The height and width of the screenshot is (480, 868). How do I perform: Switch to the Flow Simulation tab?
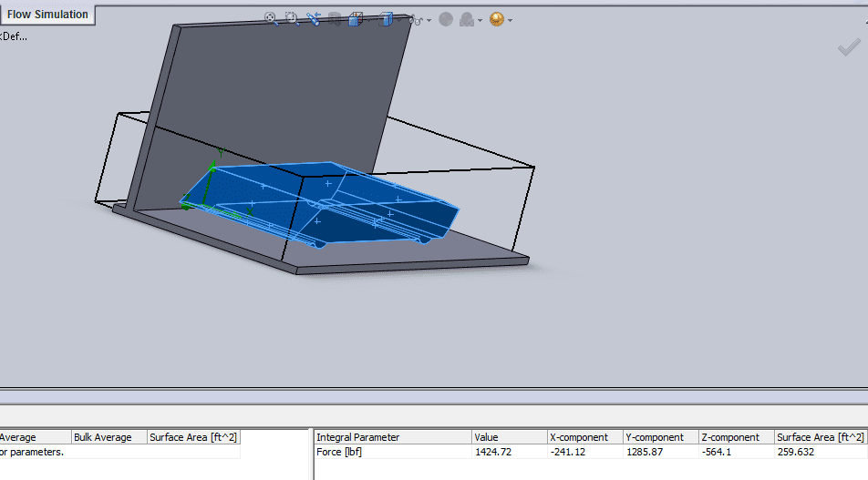[x=47, y=15]
